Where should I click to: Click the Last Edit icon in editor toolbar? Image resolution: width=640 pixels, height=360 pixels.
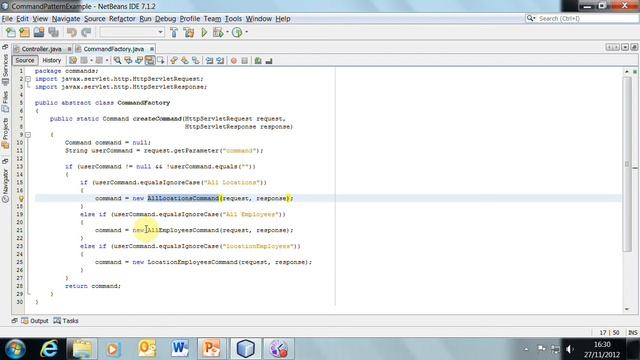(x=73, y=60)
